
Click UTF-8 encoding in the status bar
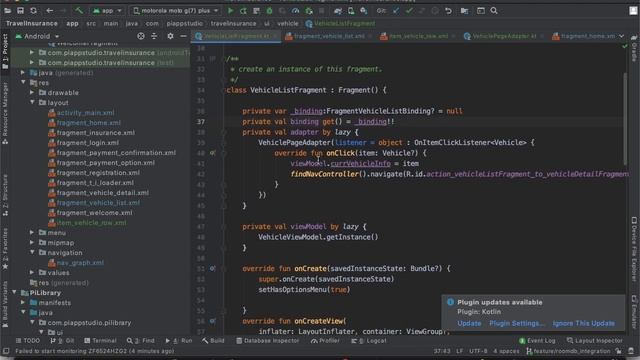point(478,351)
